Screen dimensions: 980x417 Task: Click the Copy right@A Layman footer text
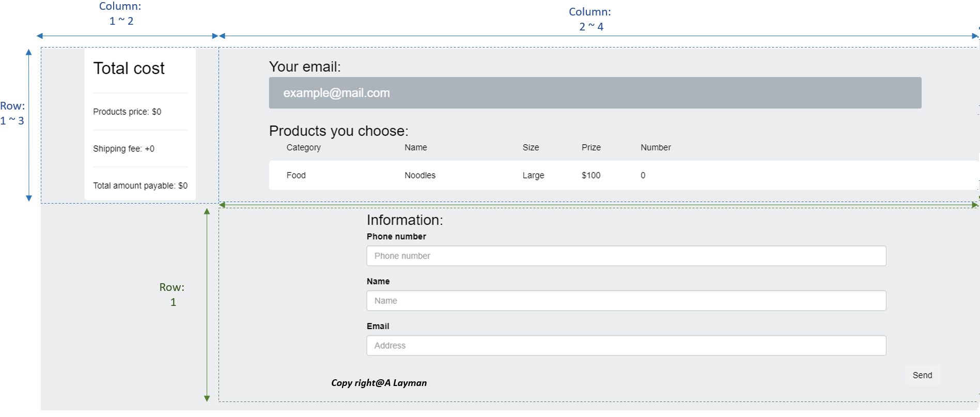click(x=379, y=383)
